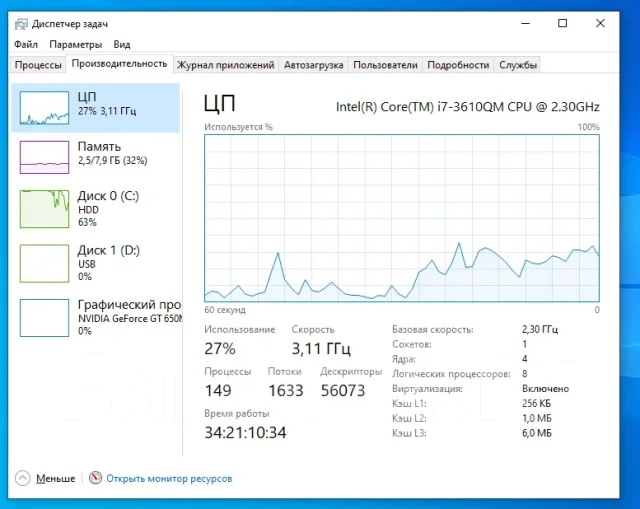Click the resource monitor gauge icon

[x=95, y=478]
